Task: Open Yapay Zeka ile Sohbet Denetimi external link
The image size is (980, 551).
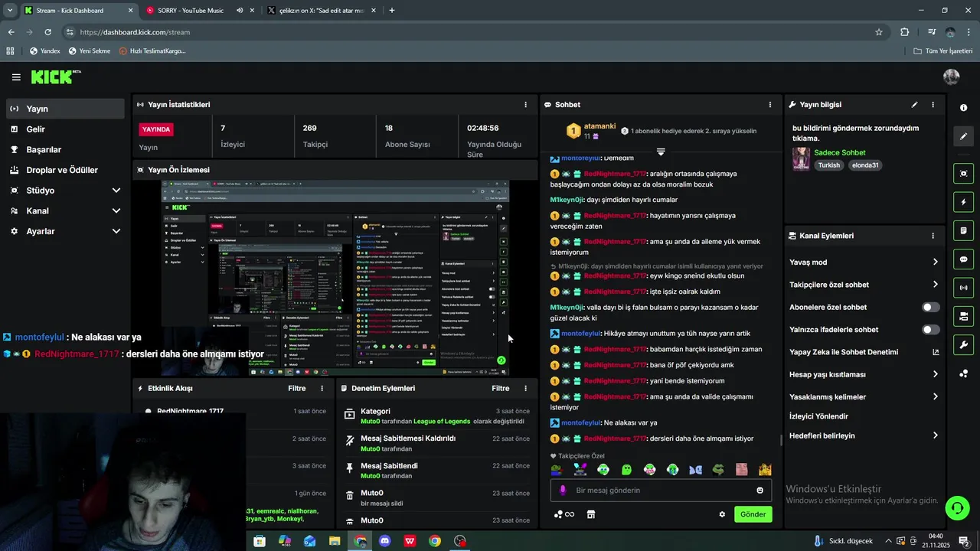Action: [935, 352]
